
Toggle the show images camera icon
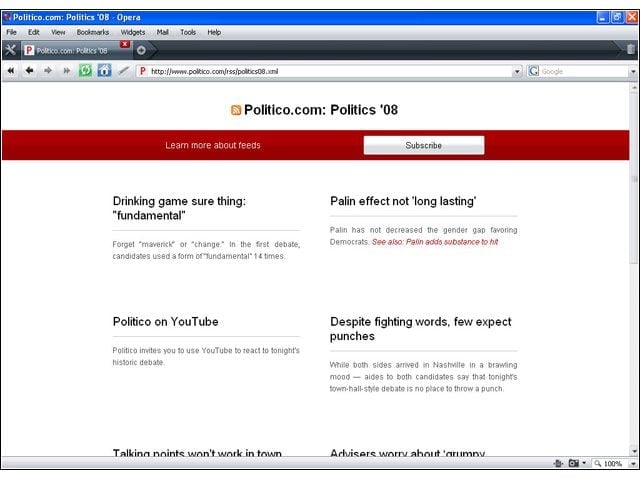573,463
